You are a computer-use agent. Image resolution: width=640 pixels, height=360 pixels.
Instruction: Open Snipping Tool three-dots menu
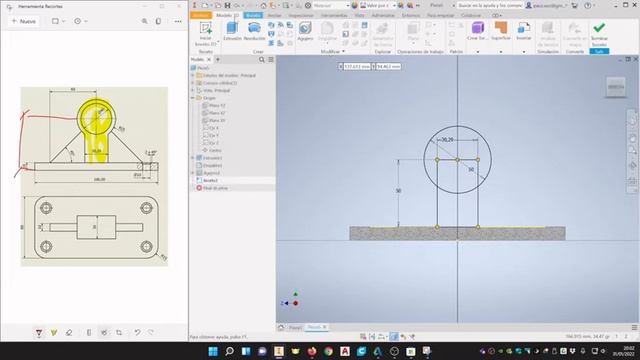[x=178, y=21]
